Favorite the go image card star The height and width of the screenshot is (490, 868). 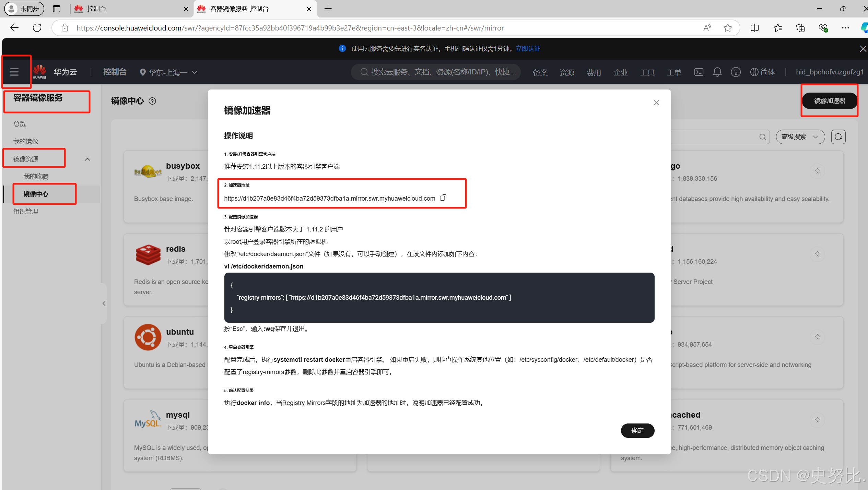[817, 171]
